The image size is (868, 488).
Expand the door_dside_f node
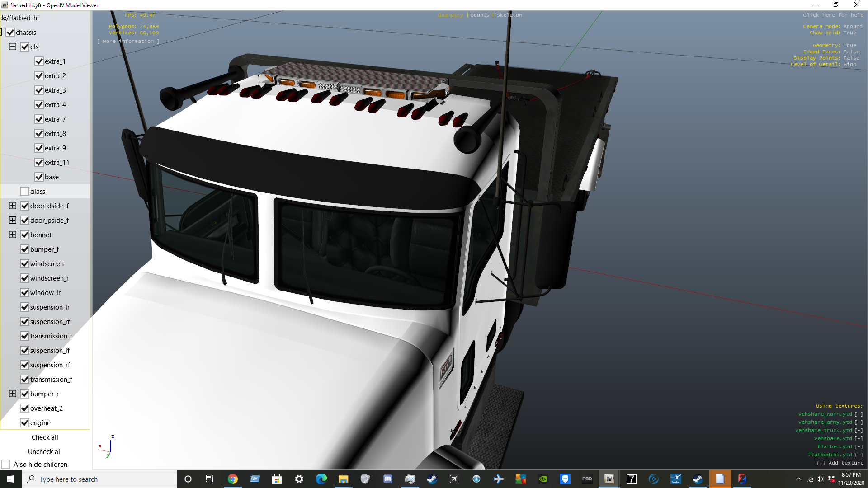coord(13,206)
